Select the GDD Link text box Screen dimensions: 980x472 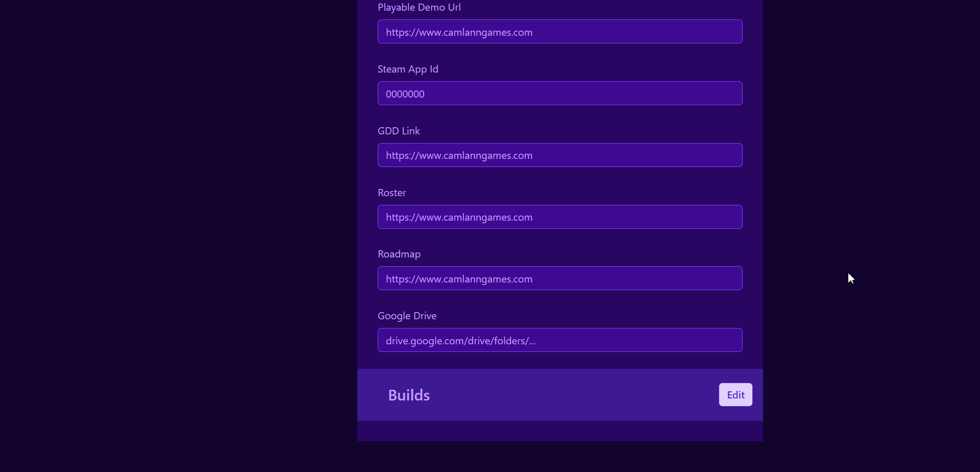pyautogui.click(x=559, y=155)
